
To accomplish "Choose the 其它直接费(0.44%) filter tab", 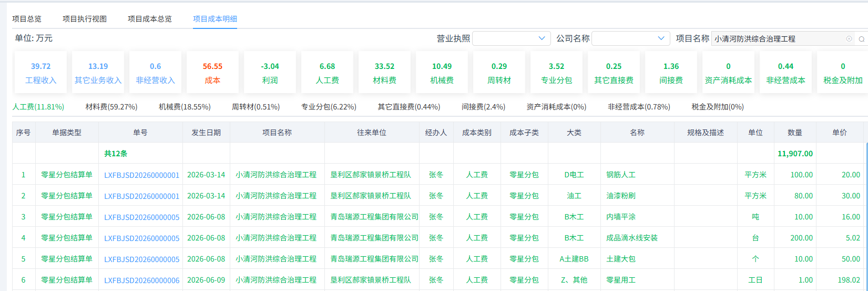I will [409, 107].
